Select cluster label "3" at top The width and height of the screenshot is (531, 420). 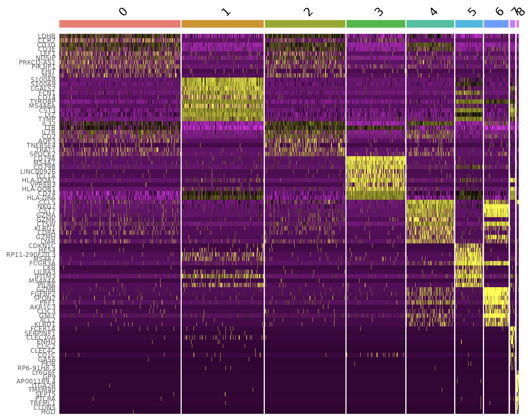[379, 12]
